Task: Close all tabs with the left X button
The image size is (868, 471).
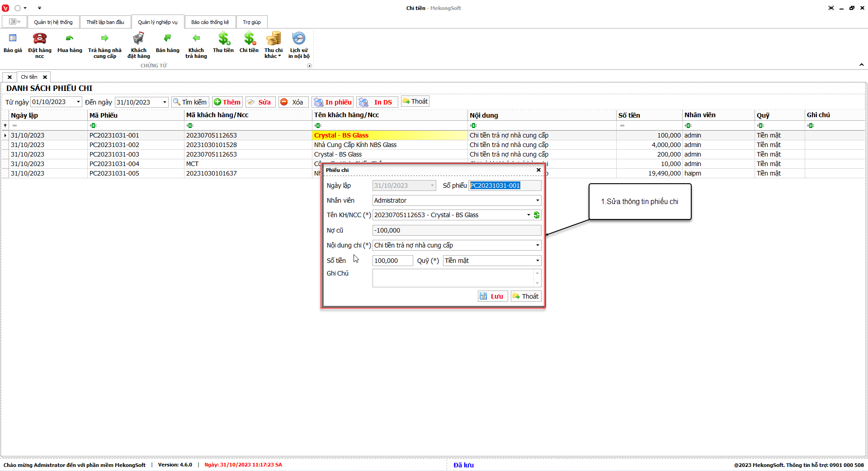Action: [9, 77]
